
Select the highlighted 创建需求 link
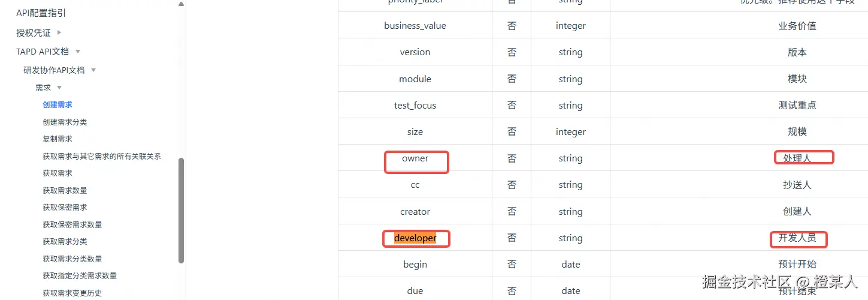pyautogui.click(x=58, y=105)
